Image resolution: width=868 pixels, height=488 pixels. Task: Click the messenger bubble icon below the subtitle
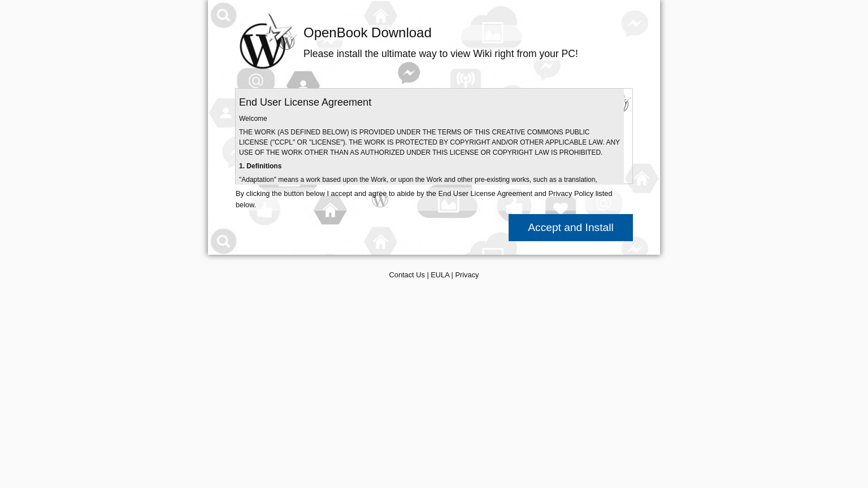[x=409, y=73]
